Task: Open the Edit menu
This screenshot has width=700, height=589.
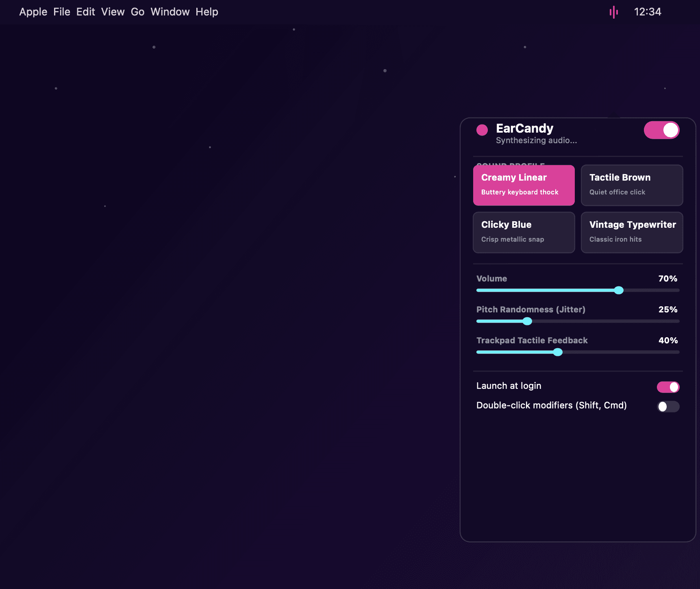Action: pos(86,12)
